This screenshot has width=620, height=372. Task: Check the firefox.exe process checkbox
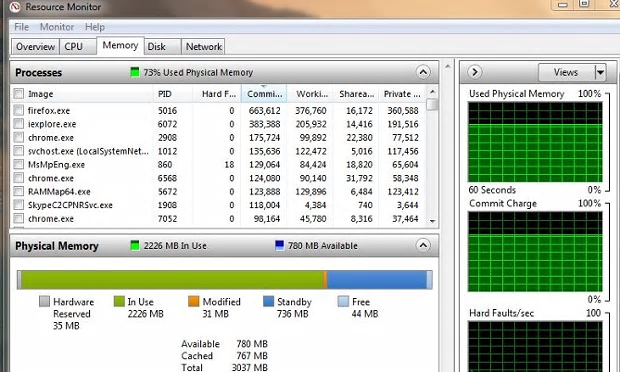18,110
